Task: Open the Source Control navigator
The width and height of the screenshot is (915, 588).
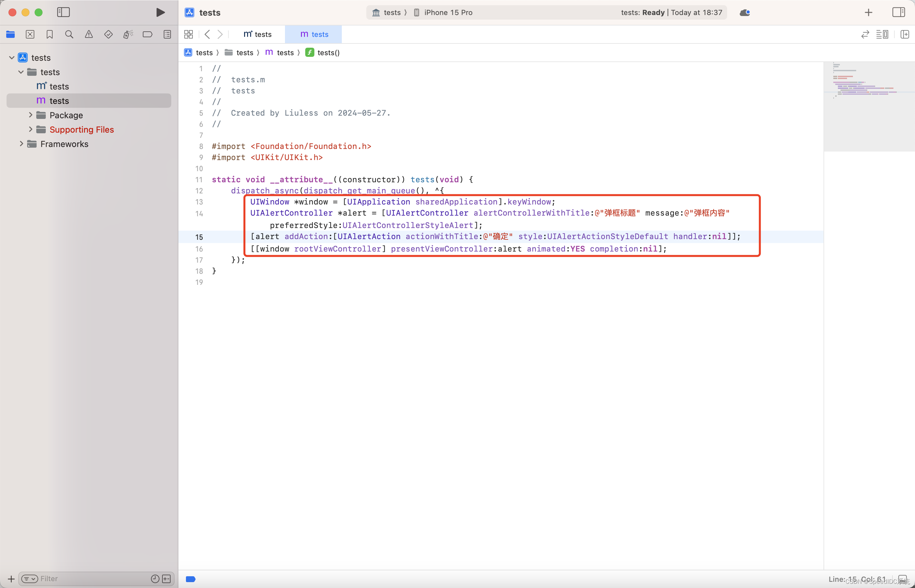Action: 30,34
